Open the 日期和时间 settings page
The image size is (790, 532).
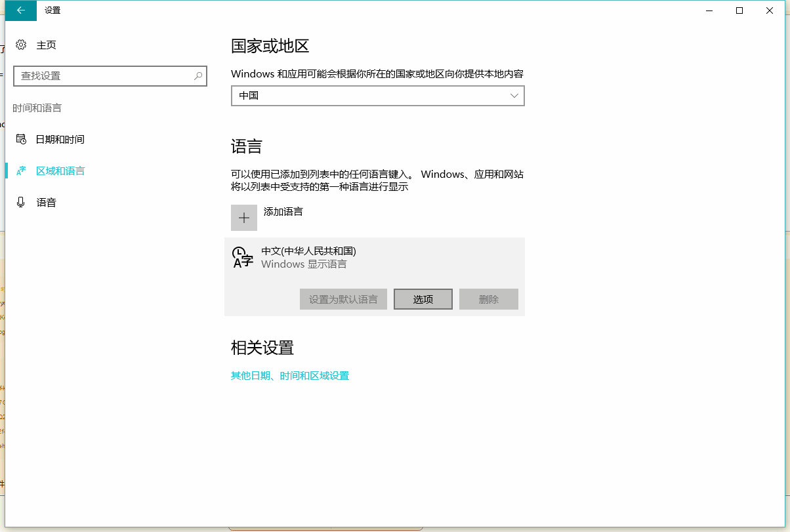click(60, 140)
